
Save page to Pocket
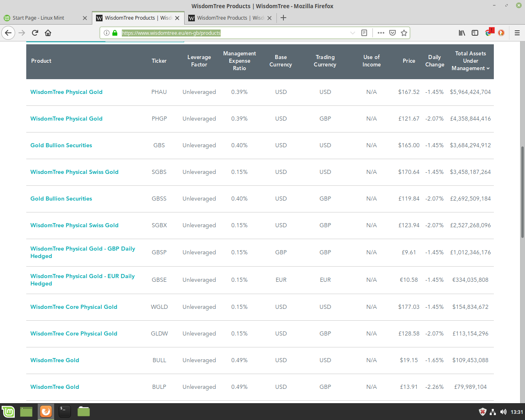point(393,33)
